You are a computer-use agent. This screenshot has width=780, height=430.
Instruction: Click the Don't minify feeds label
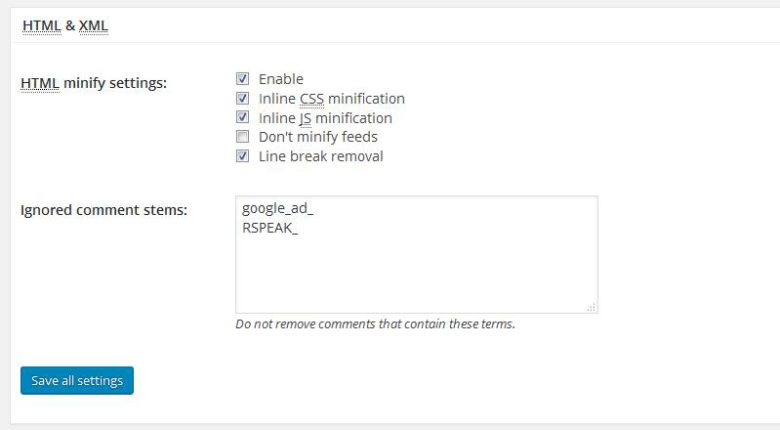coord(318,137)
